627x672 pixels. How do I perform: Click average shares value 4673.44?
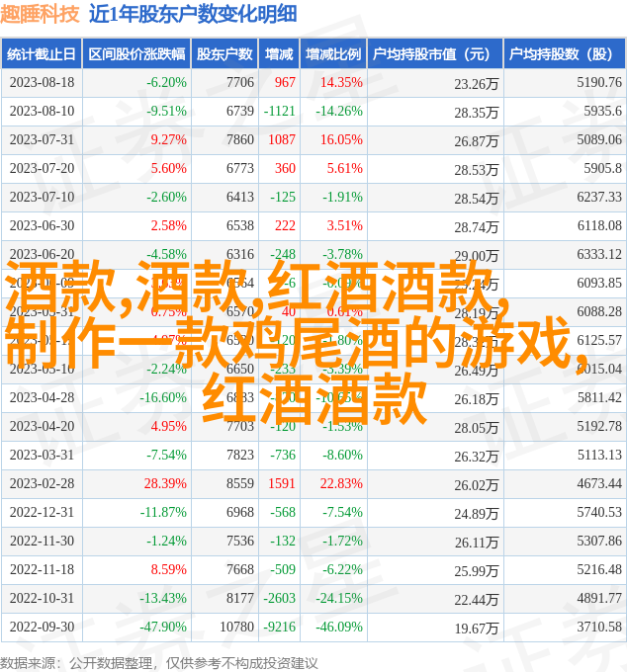click(599, 484)
